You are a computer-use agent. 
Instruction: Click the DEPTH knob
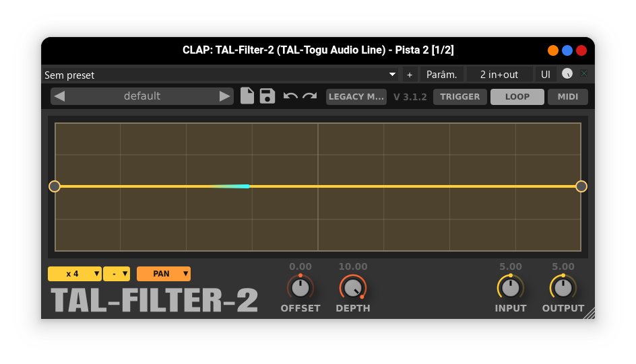tap(353, 287)
